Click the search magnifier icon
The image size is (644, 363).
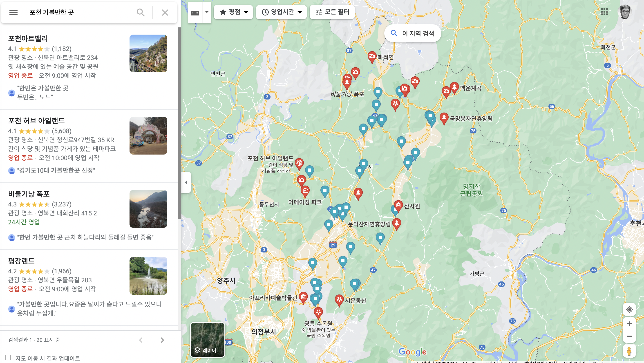click(141, 13)
